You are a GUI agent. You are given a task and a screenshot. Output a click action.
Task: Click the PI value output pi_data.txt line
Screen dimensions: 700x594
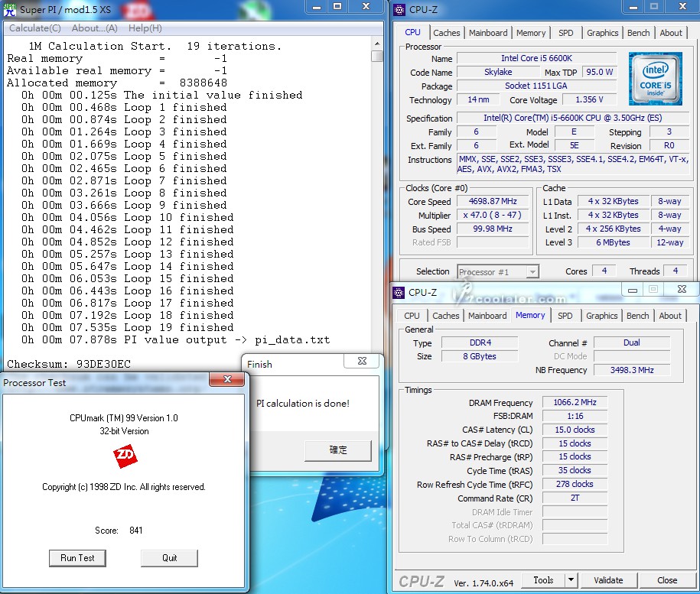click(175, 339)
